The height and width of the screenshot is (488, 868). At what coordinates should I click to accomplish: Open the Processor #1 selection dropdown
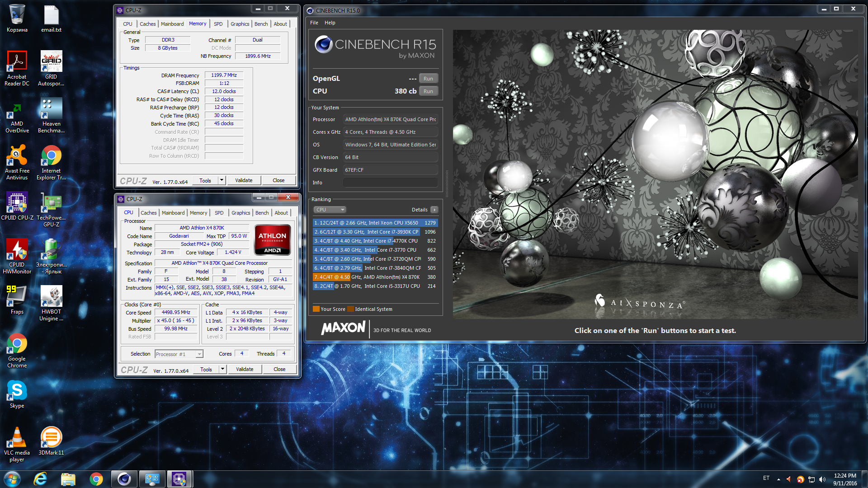point(179,354)
